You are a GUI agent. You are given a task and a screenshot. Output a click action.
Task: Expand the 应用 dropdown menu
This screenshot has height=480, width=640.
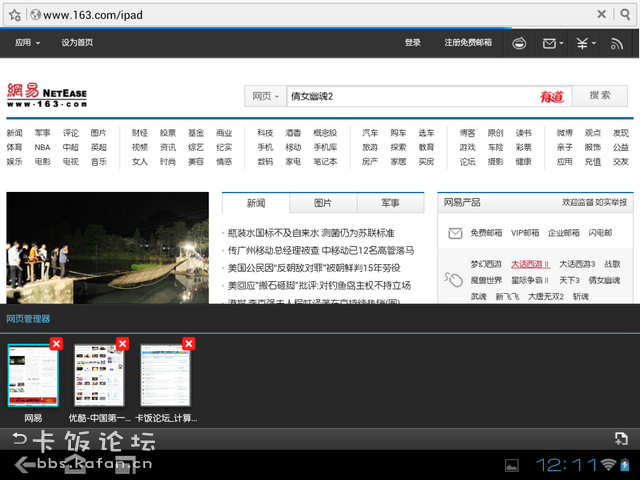pyautogui.click(x=27, y=42)
